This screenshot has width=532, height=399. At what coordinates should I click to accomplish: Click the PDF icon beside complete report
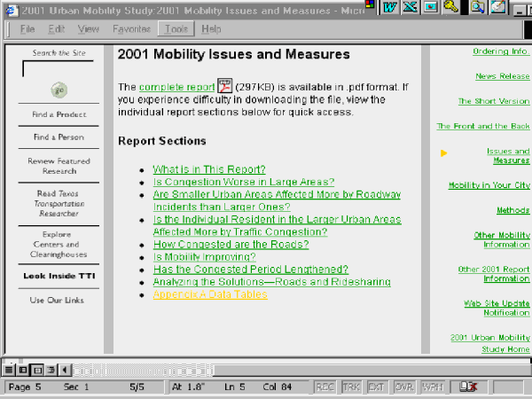(224, 86)
